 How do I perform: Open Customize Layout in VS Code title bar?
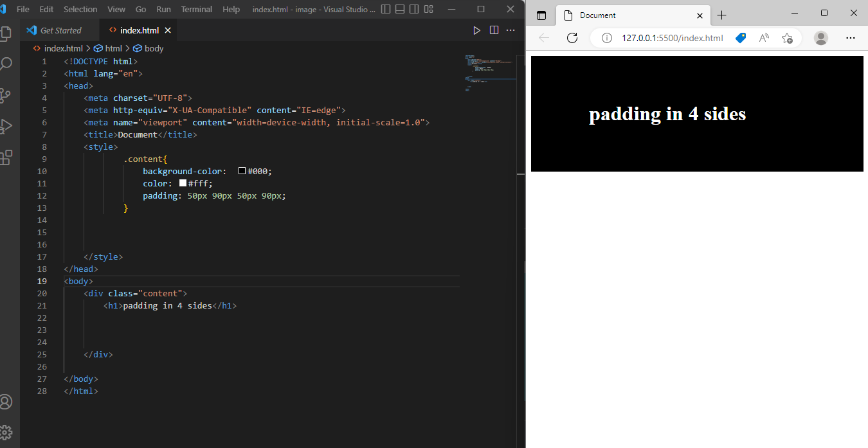pos(429,9)
